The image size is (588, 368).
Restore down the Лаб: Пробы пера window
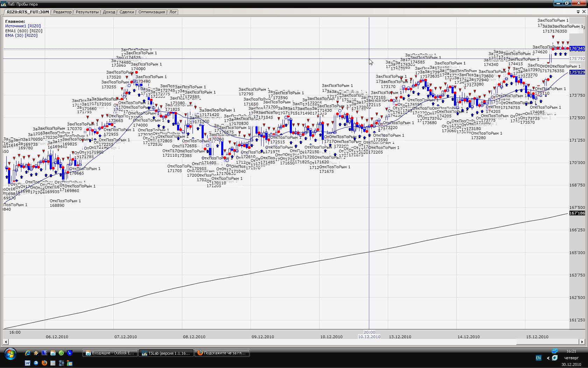[x=567, y=3]
